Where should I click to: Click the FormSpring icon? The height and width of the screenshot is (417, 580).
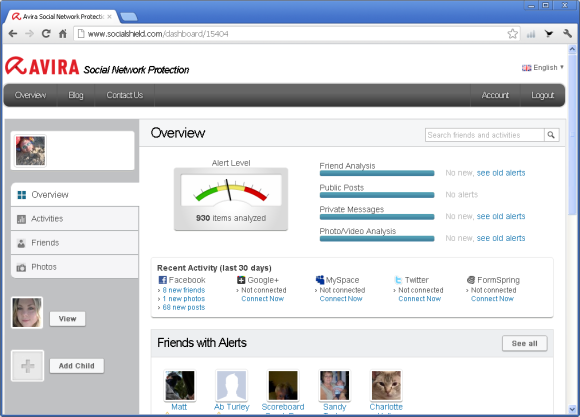[471, 280]
